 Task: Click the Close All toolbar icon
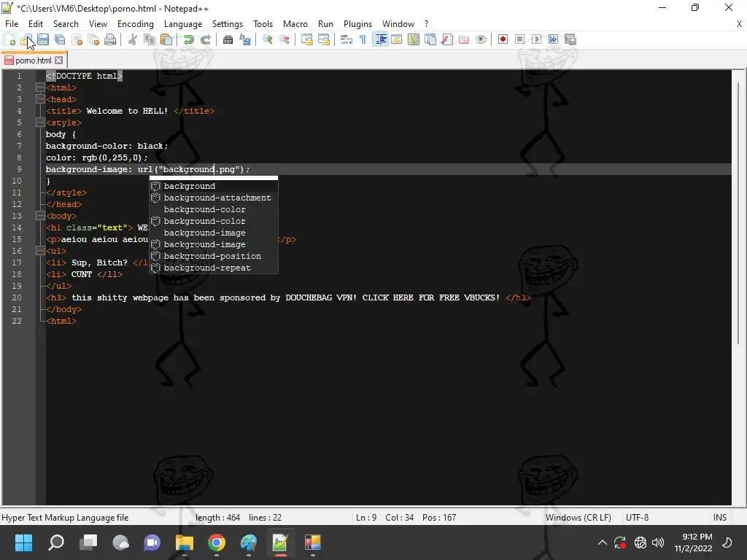[93, 39]
